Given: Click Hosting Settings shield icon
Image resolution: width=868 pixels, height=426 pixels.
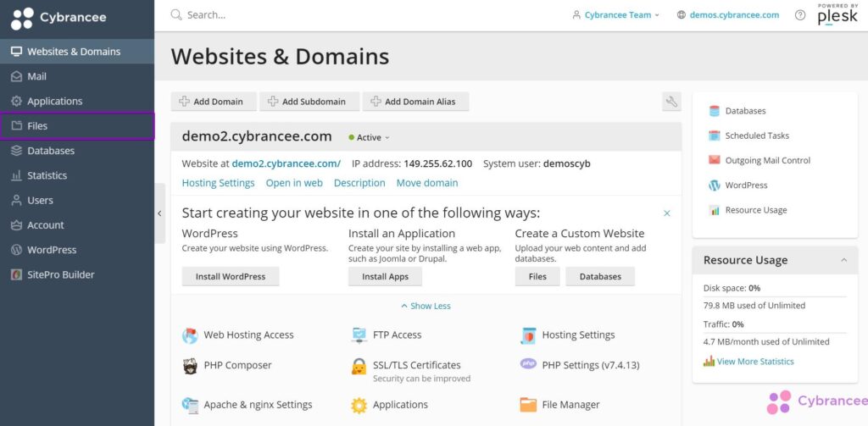Looking at the screenshot, I should point(529,335).
